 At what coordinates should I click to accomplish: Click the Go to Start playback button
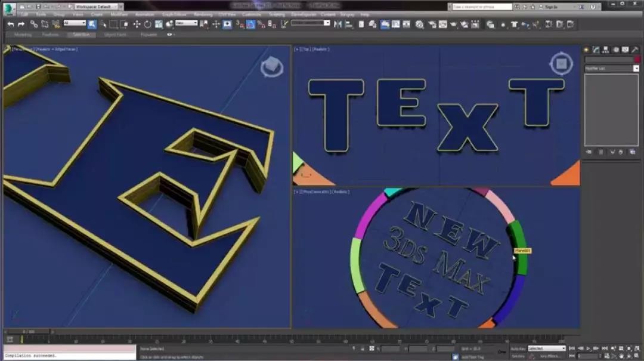click(572, 348)
